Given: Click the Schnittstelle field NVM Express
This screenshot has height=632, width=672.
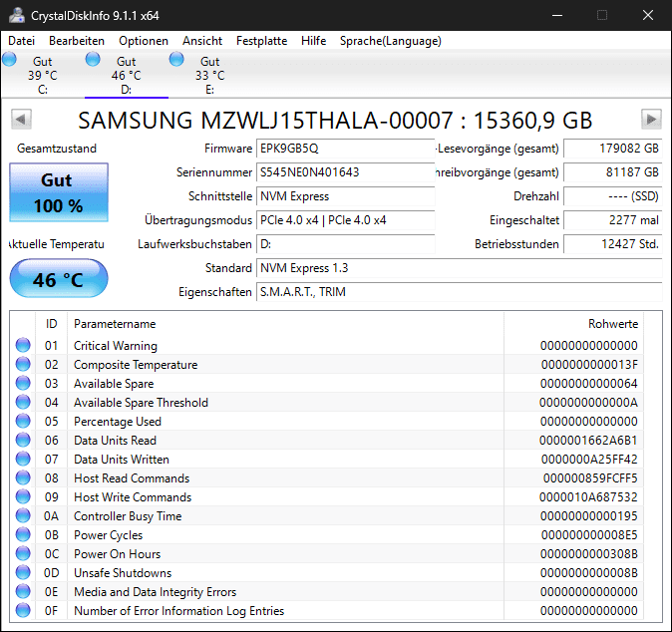Looking at the screenshot, I should point(345,196).
